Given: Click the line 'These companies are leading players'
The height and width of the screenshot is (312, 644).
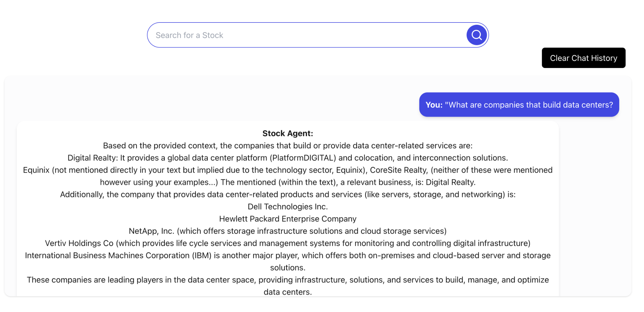Looking at the screenshot, I should [288, 280].
